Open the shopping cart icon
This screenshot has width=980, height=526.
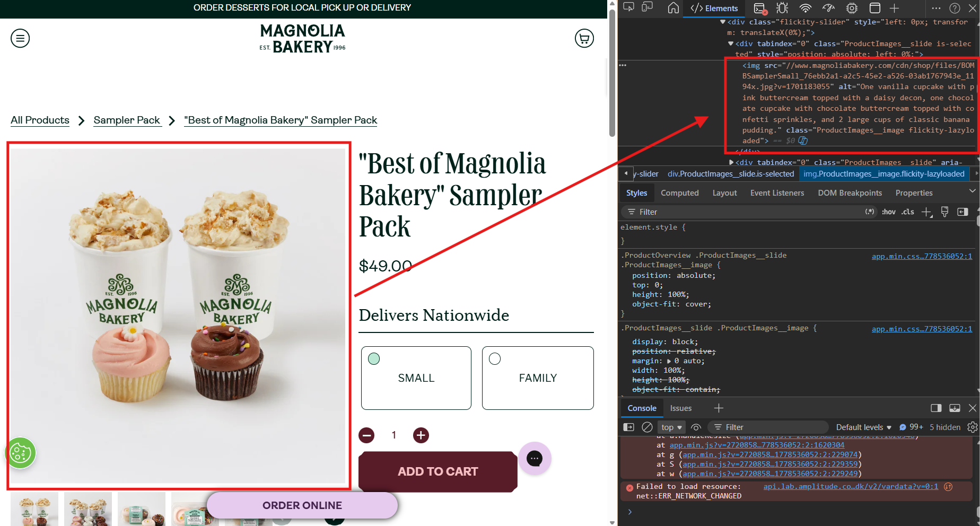[584, 38]
